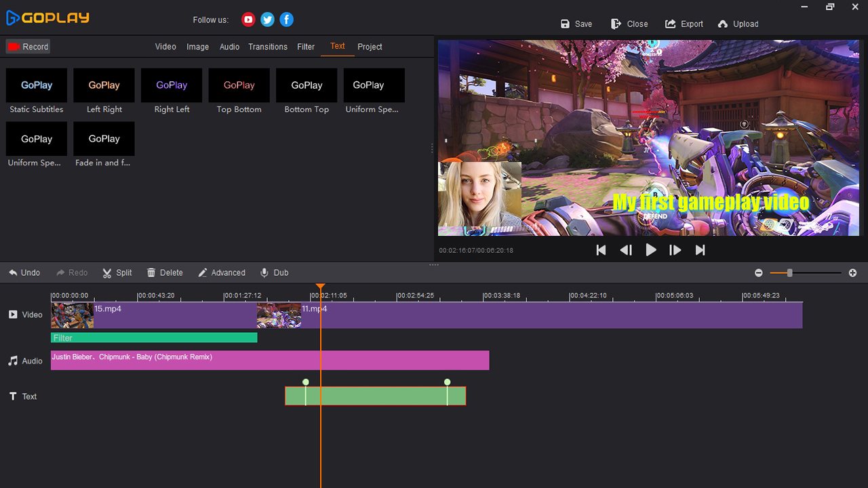Export the finished video
The width and height of the screenshot is (868, 488).
(x=684, y=24)
